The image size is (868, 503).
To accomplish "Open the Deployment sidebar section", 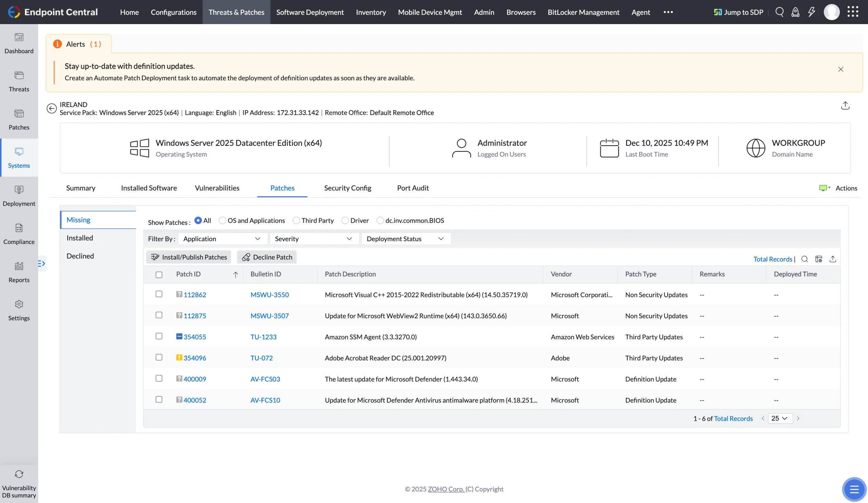I will [19, 196].
